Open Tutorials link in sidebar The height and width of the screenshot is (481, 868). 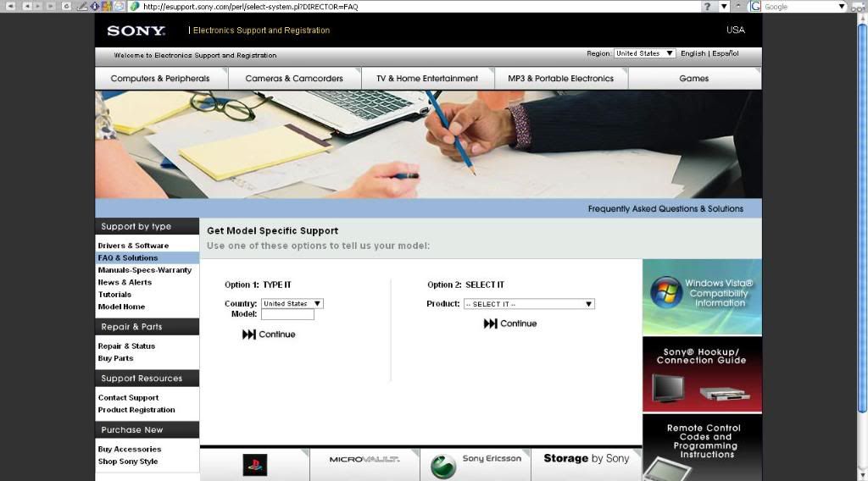tap(114, 294)
